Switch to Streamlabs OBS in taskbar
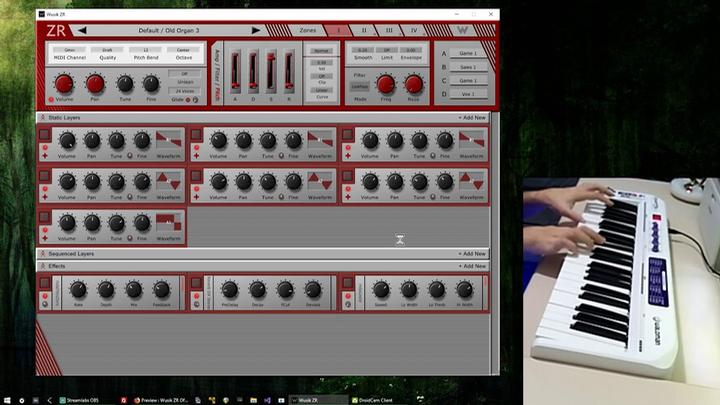 coord(79,400)
